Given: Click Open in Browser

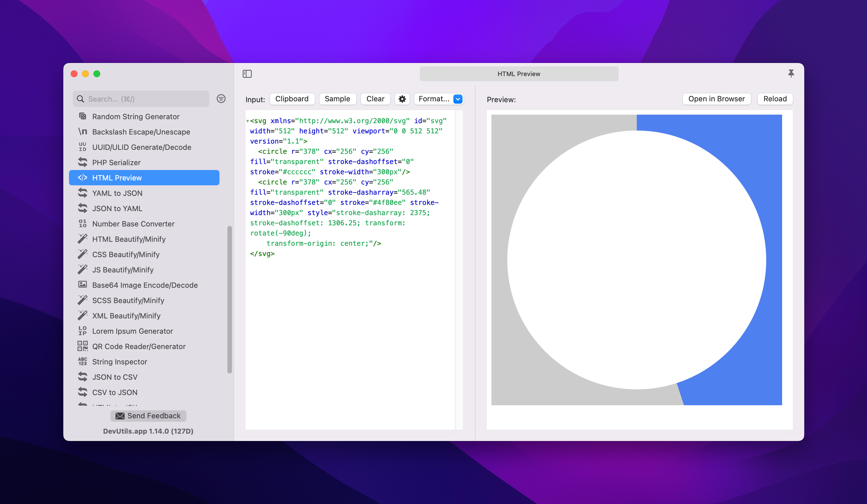Looking at the screenshot, I should coord(716,99).
